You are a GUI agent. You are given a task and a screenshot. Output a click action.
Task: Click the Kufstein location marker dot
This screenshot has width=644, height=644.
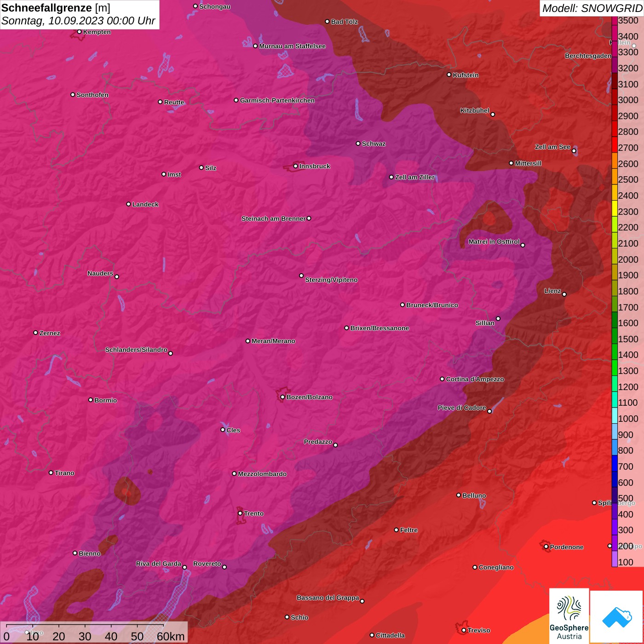point(449,75)
